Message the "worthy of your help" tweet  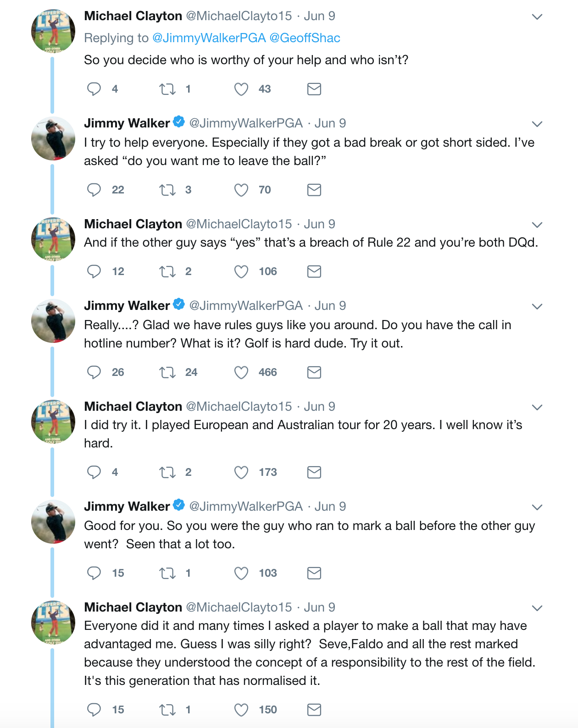[x=314, y=89]
